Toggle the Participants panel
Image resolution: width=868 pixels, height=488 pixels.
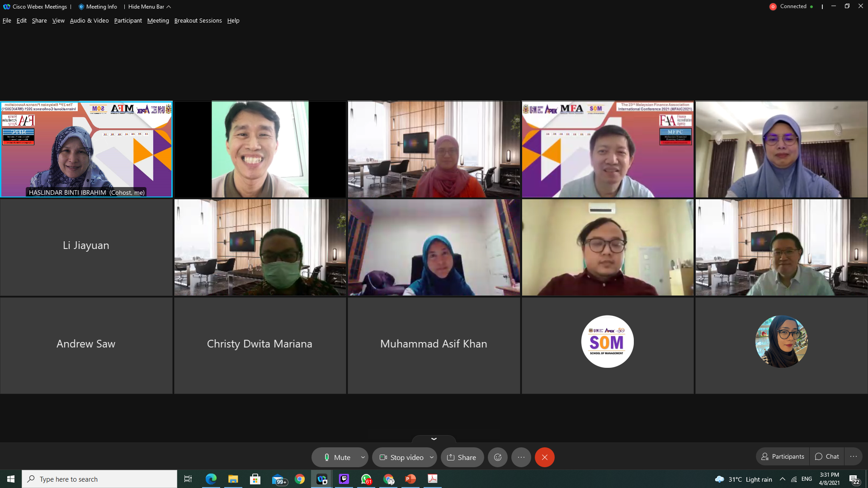click(x=783, y=456)
